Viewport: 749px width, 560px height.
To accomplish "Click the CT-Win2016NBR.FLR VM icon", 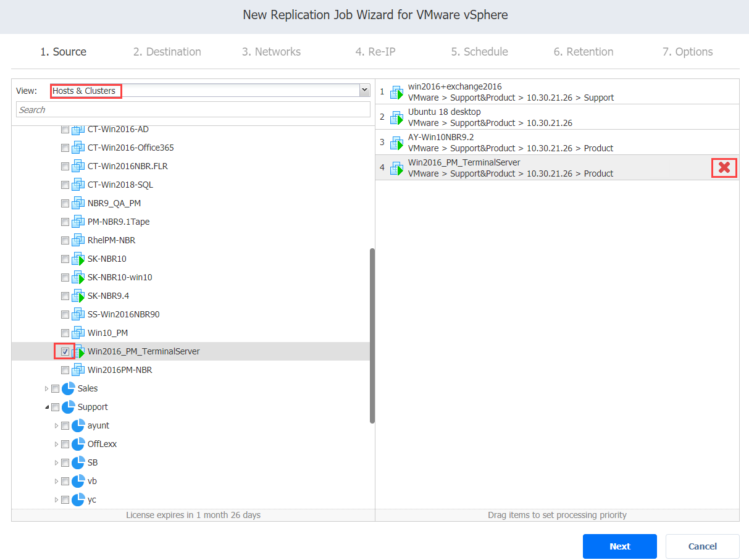I will (78, 167).
